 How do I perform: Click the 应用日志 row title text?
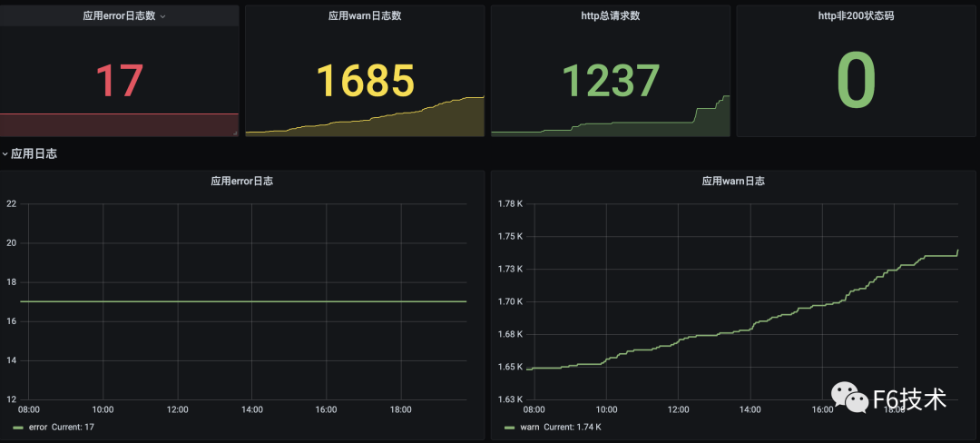(34, 154)
